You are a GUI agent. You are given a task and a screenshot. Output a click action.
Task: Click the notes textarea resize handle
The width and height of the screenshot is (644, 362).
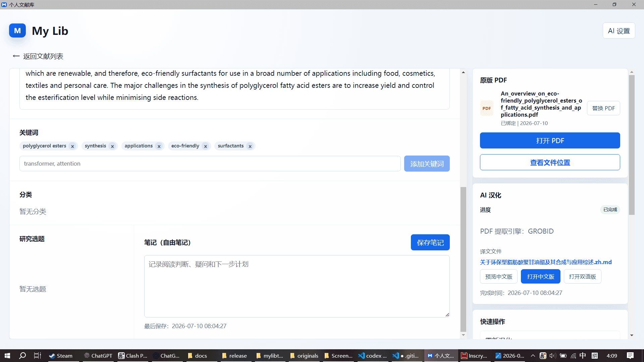(447, 315)
